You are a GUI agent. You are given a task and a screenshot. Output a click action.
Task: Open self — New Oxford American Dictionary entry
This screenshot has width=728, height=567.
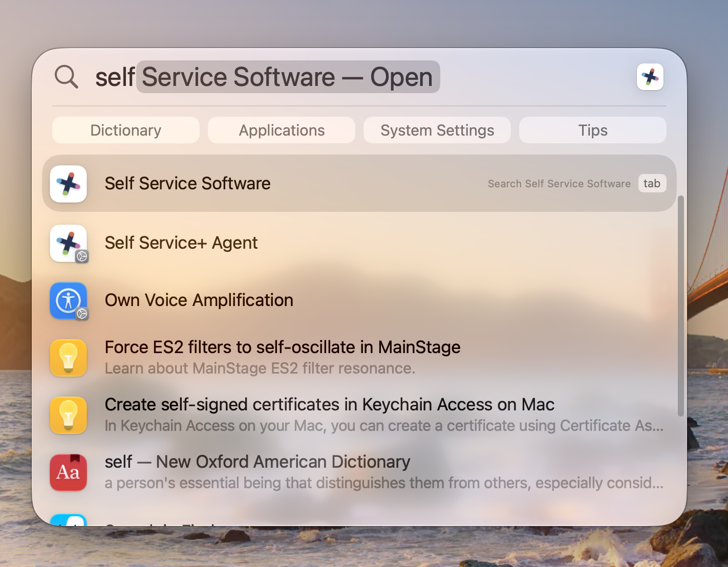359,472
